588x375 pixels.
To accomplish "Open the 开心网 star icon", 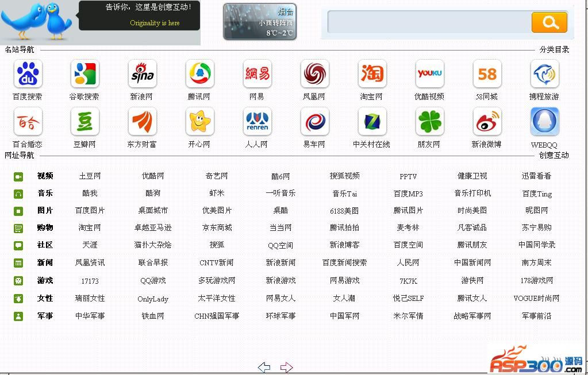I will tap(200, 121).
